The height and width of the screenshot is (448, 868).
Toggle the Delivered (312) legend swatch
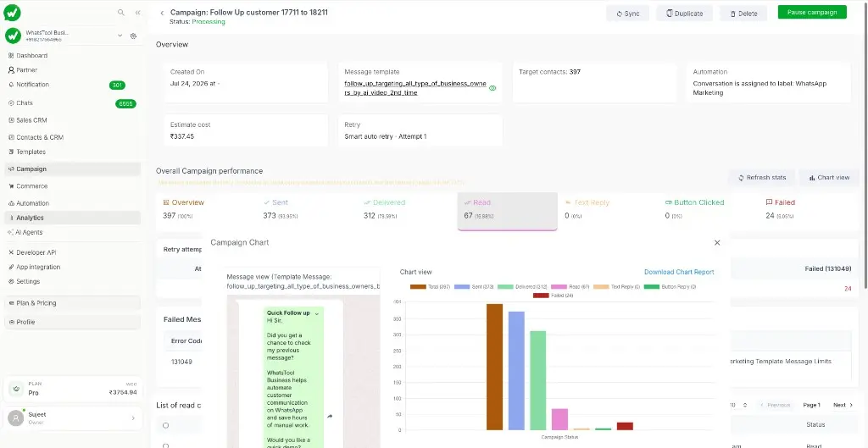tap(505, 287)
